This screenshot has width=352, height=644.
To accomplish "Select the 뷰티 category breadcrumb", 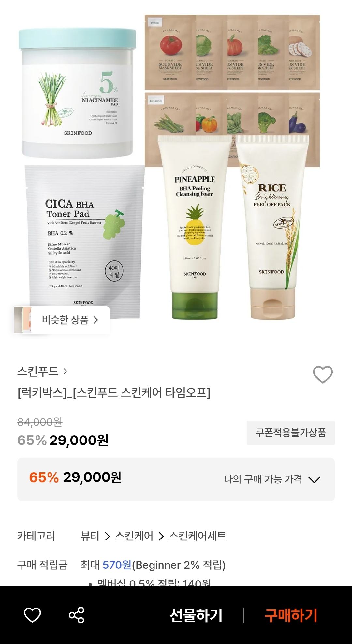I will [90, 536].
